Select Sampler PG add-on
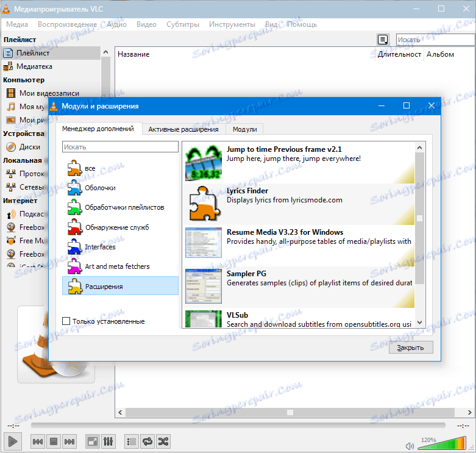The width and height of the screenshot is (476, 453). [299, 287]
